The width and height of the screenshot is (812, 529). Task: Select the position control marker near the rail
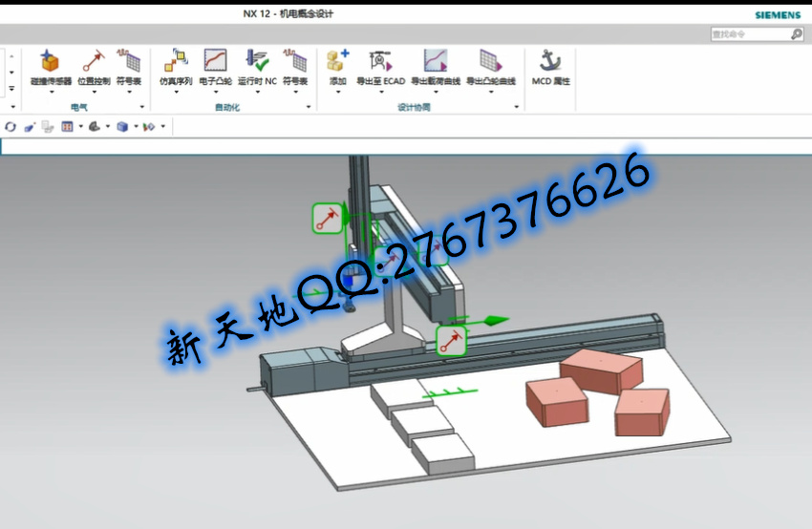click(x=451, y=340)
